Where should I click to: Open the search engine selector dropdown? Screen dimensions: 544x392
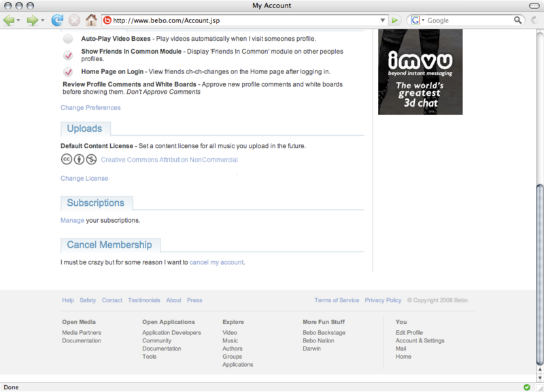point(423,20)
